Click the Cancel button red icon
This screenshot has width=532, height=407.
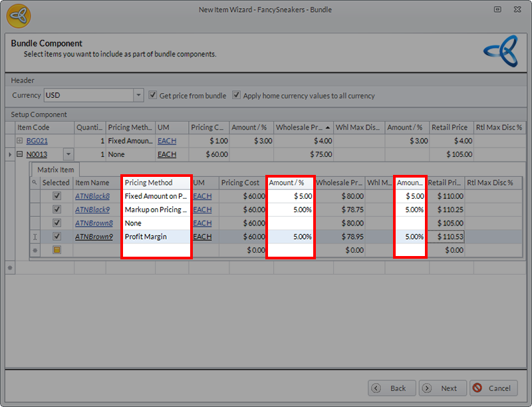[477, 388]
